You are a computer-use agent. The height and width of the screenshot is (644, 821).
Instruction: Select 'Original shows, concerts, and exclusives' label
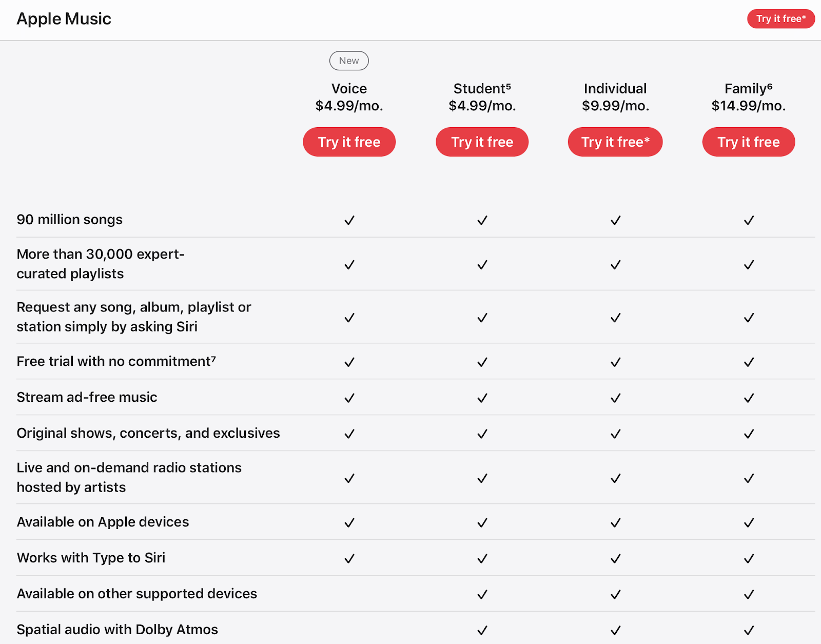coord(148,433)
